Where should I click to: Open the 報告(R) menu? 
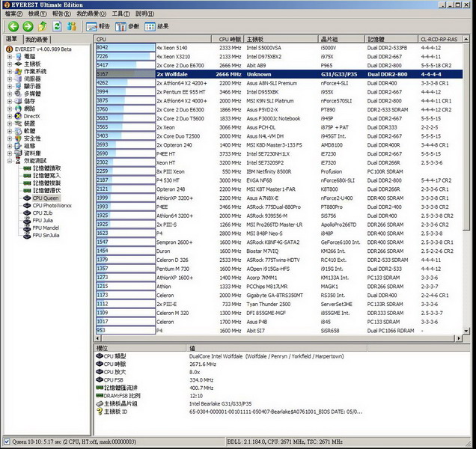click(61, 13)
